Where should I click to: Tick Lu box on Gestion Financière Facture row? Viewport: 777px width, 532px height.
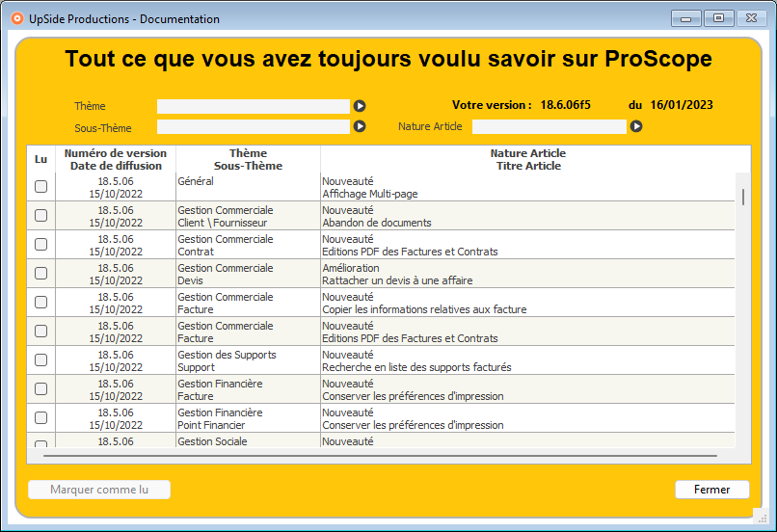point(41,389)
